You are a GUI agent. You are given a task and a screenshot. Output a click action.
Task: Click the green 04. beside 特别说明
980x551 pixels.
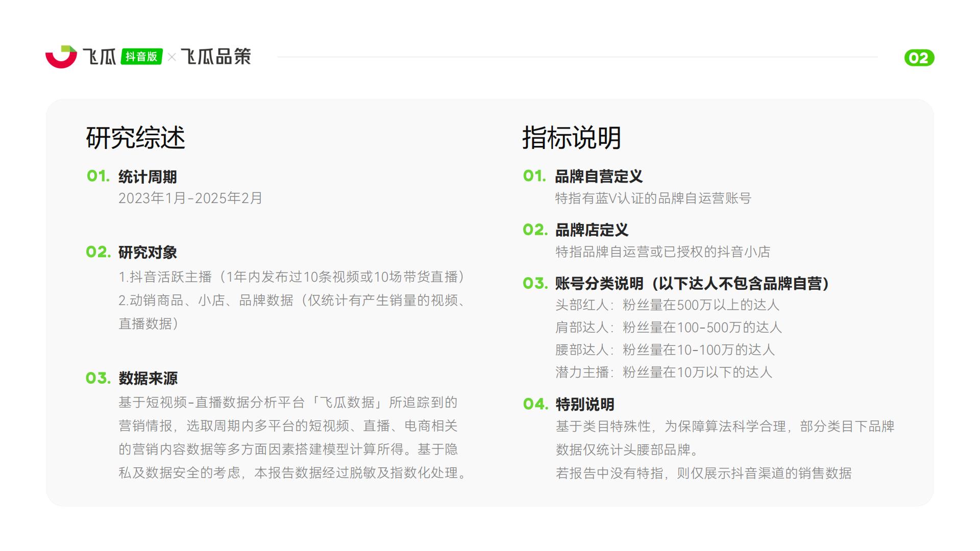click(535, 404)
